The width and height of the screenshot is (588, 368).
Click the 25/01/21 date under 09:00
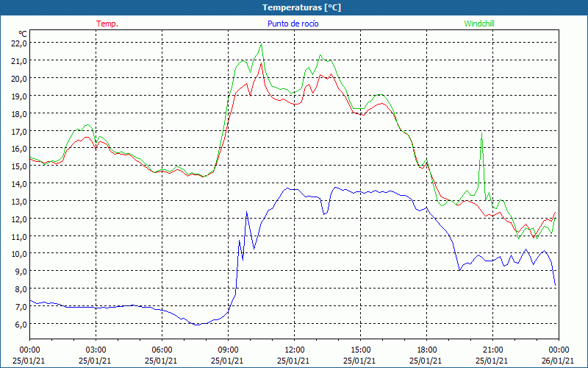tap(227, 361)
